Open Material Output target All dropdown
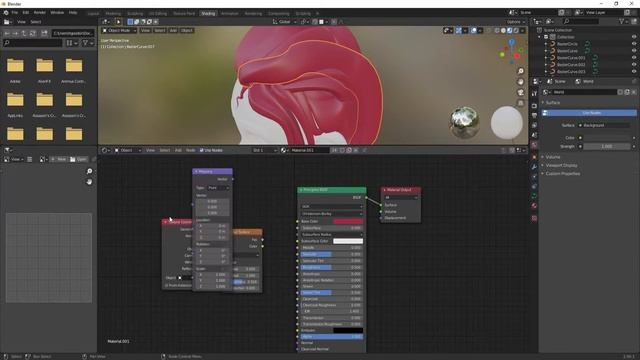Viewport: 640px width, 360px height. point(401,198)
